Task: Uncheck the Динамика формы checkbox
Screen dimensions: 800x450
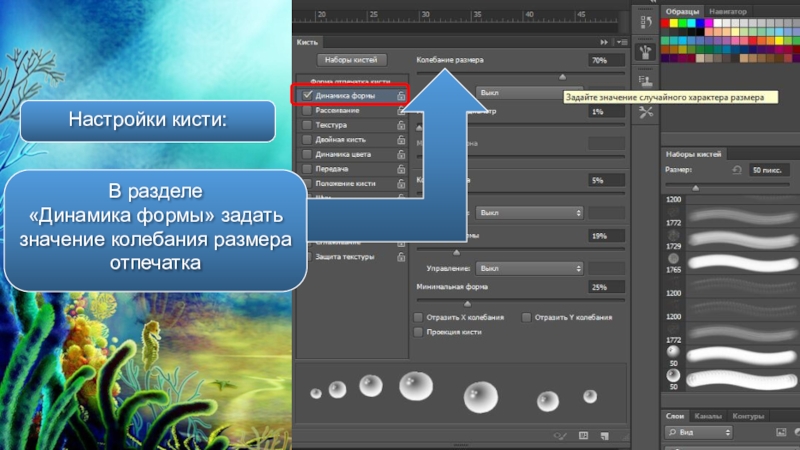Action: coord(307,95)
